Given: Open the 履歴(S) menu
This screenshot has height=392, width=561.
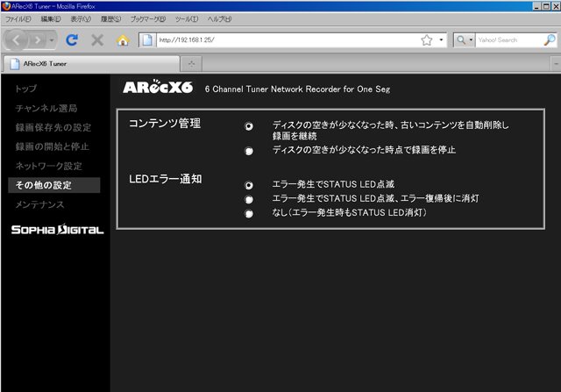Looking at the screenshot, I should [110, 19].
